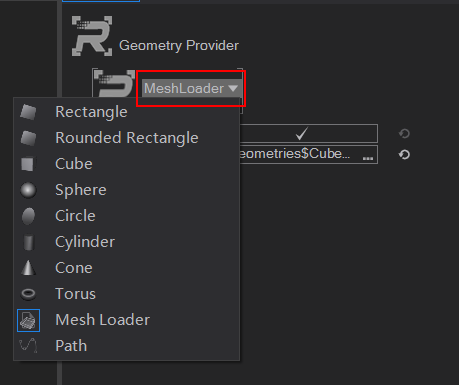Reset the checkbox property to default
Image resolution: width=459 pixels, height=385 pixels.
point(404,134)
